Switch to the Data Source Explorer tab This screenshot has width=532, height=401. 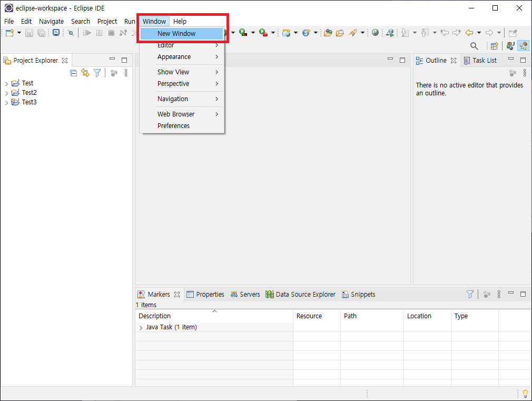(301, 295)
